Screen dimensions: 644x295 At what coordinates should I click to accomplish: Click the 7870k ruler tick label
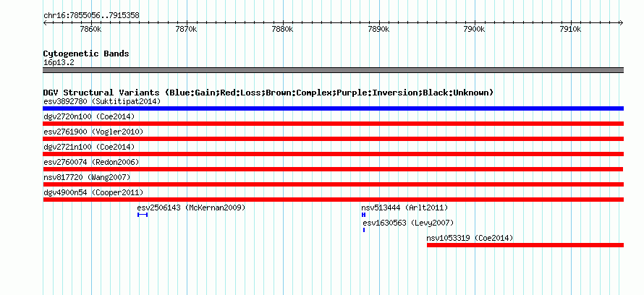click(187, 29)
